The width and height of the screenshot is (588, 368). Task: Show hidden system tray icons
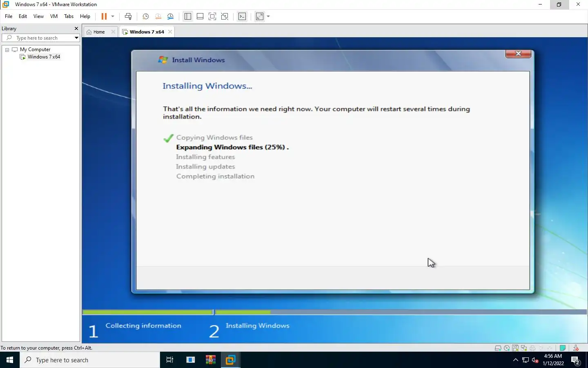coord(515,360)
